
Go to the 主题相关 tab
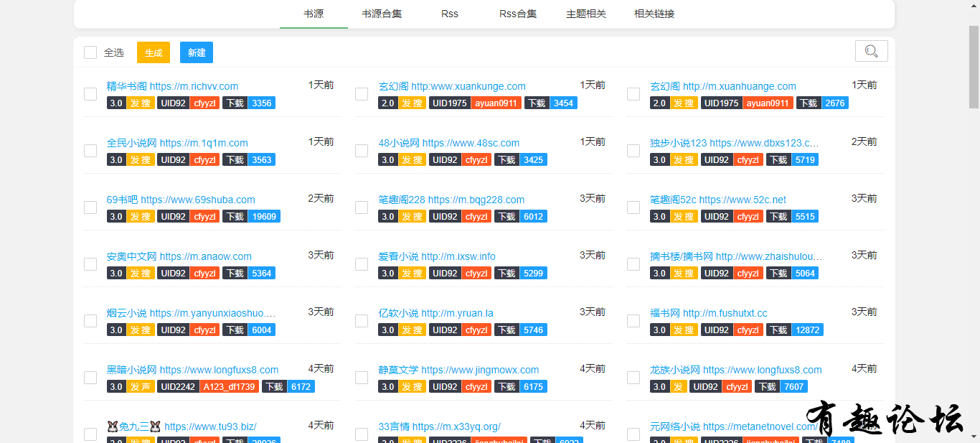pyautogui.click(x=586, y=14)
